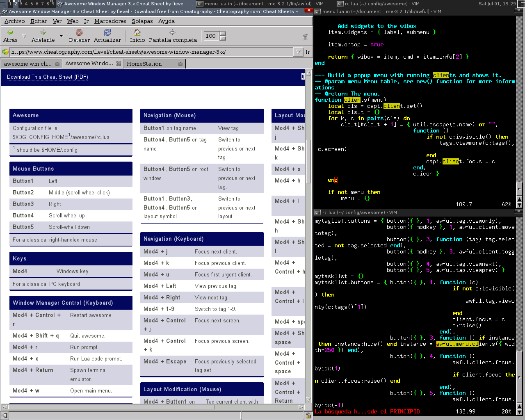Close the HomeStation tab
The width and height of the screenshot is (525, 420).
coord(180,64)
